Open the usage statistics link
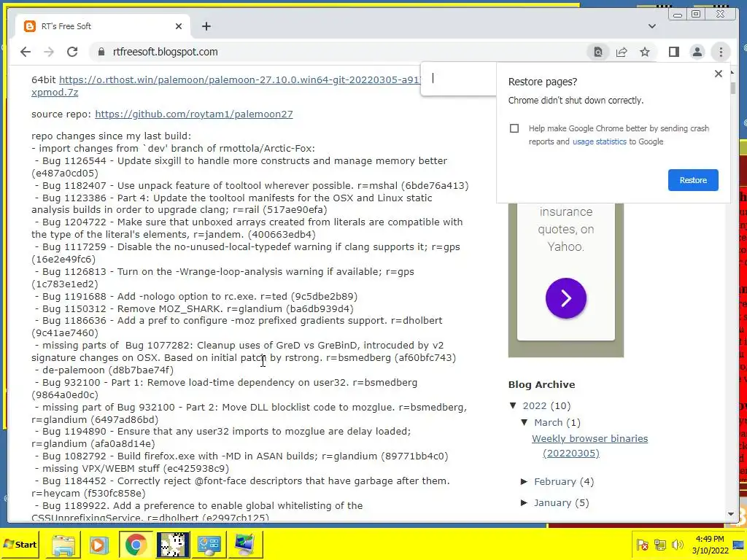 point(600,141)
